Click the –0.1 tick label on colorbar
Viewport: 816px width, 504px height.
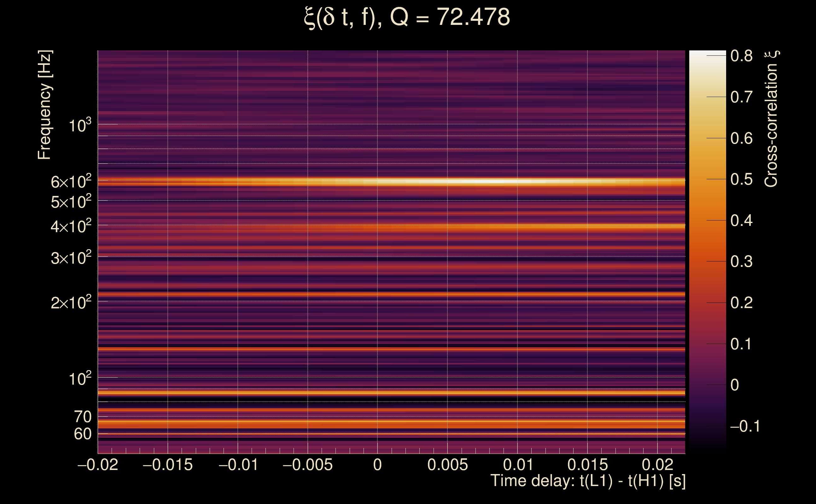click(x=745, y=426)
